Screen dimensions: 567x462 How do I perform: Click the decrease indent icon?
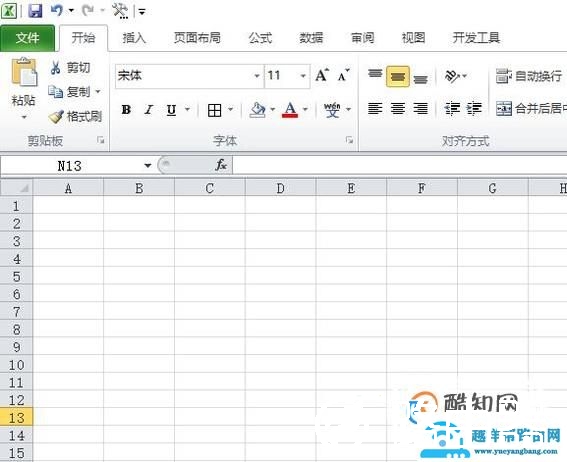click(x=452, y=108)
